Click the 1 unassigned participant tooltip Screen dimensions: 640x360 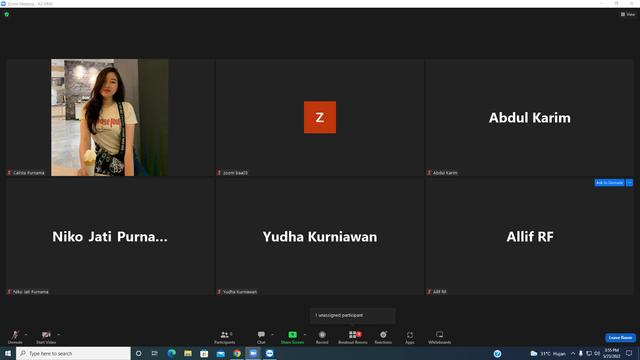(x=352, y=315)
